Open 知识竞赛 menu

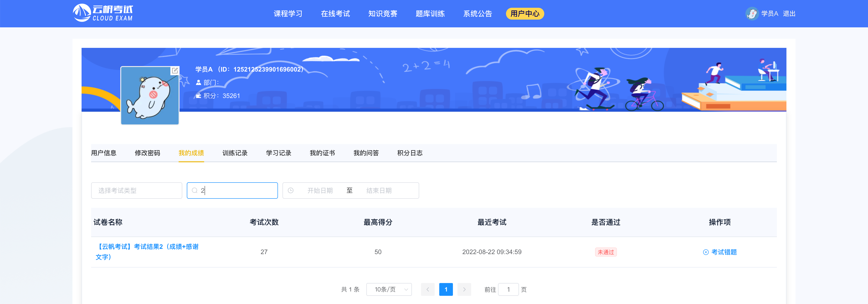(383, 13)
